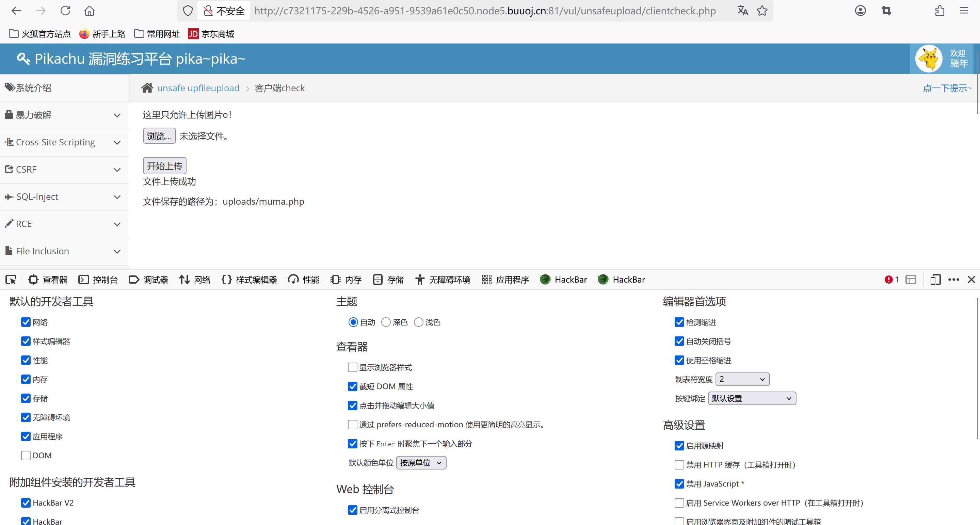Open the 控制台 devtools tab

[x=98, y=280]
